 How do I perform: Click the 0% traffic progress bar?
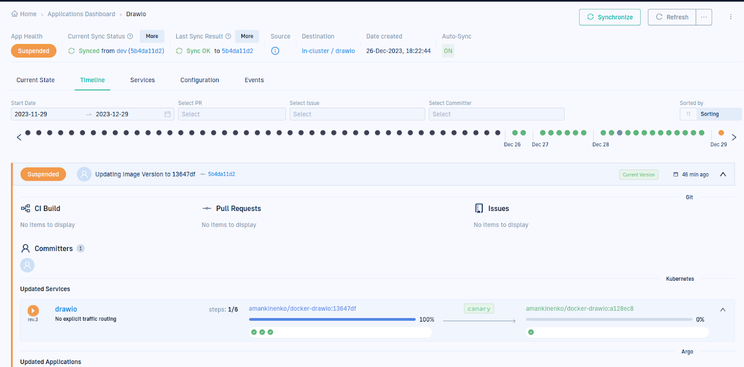609,320
